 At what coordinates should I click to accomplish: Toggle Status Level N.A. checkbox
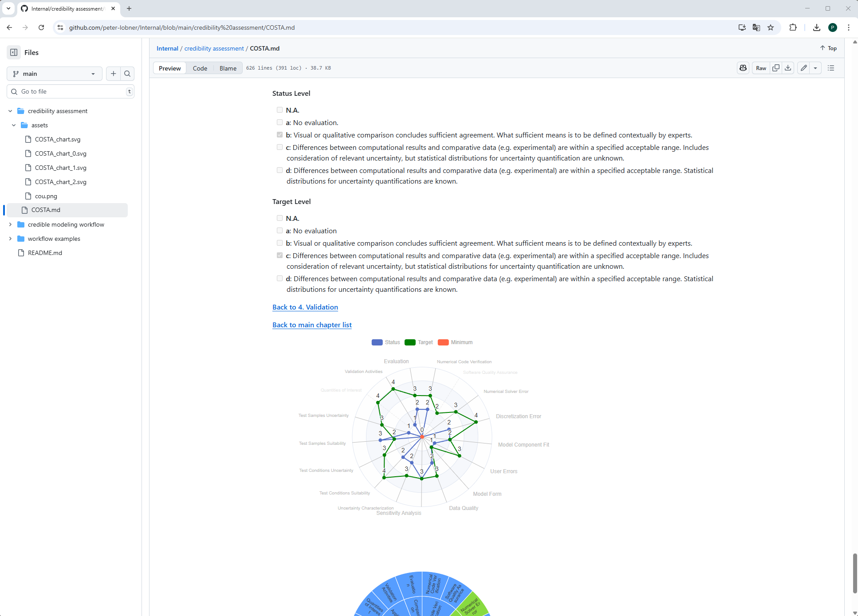[x=279, y=110]
